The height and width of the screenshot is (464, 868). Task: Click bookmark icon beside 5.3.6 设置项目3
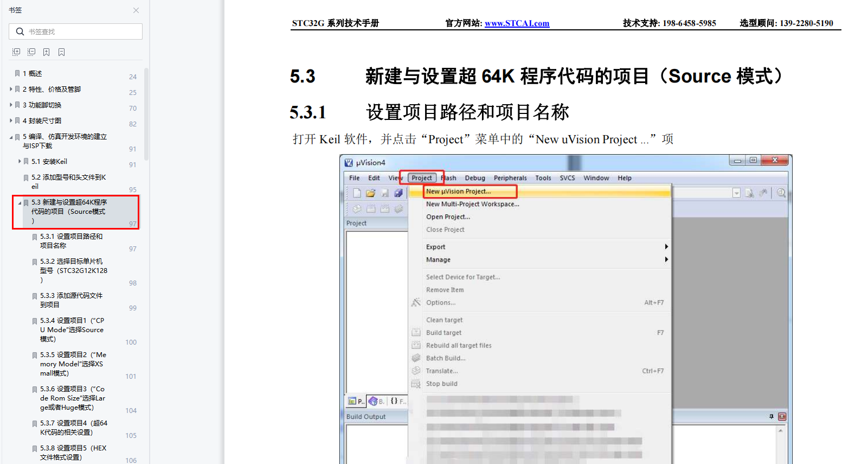click(35, 389)
